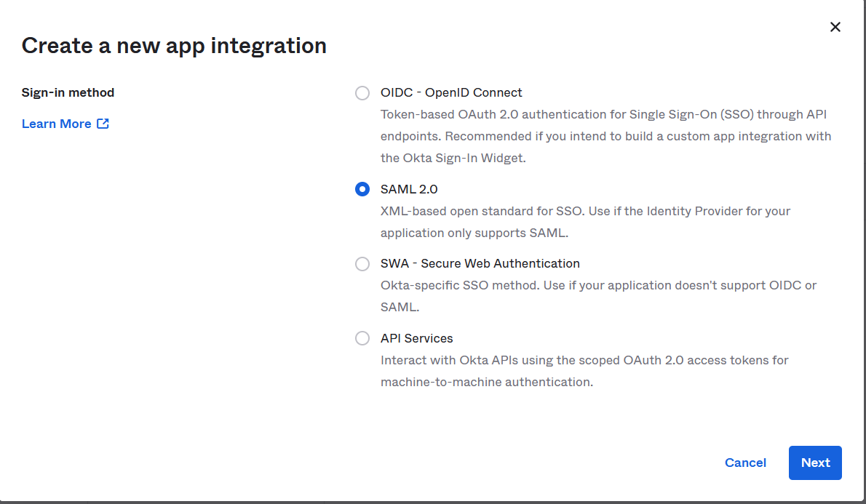866x504 pixels.
Task: Select the OIDC - OpenID Connect radio button
Action: pyautogui.click(x=362, y=93)
